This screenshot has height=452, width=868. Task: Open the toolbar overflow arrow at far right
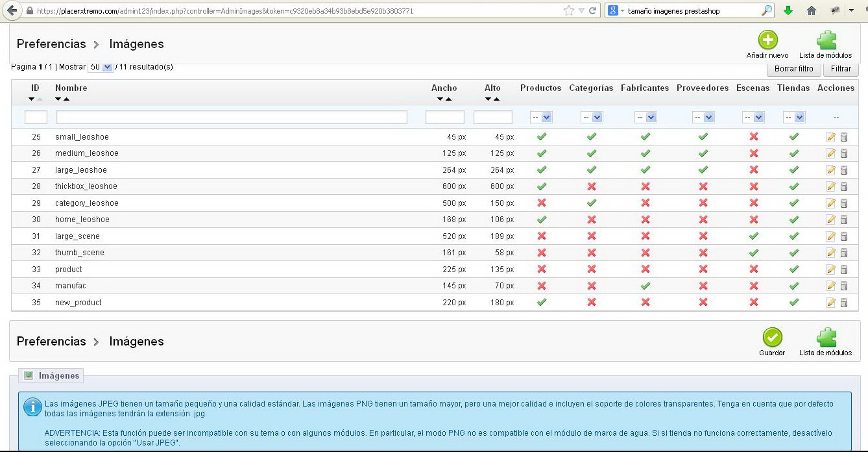852,10
